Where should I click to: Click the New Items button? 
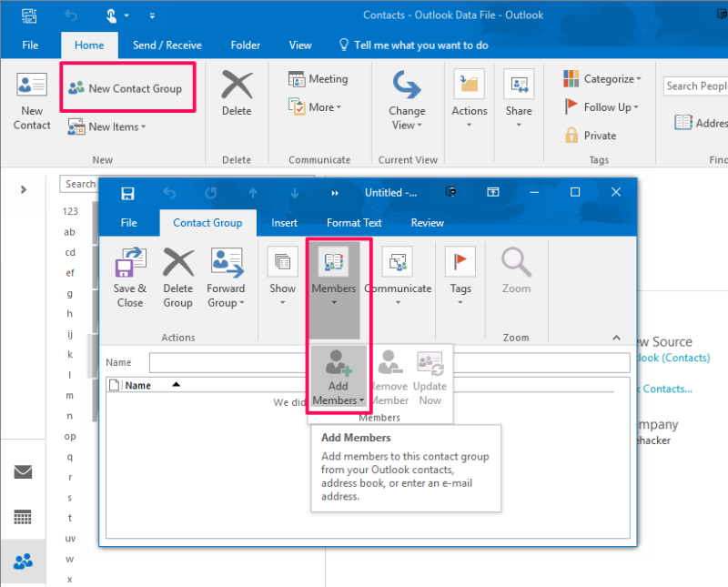(106, 127)
